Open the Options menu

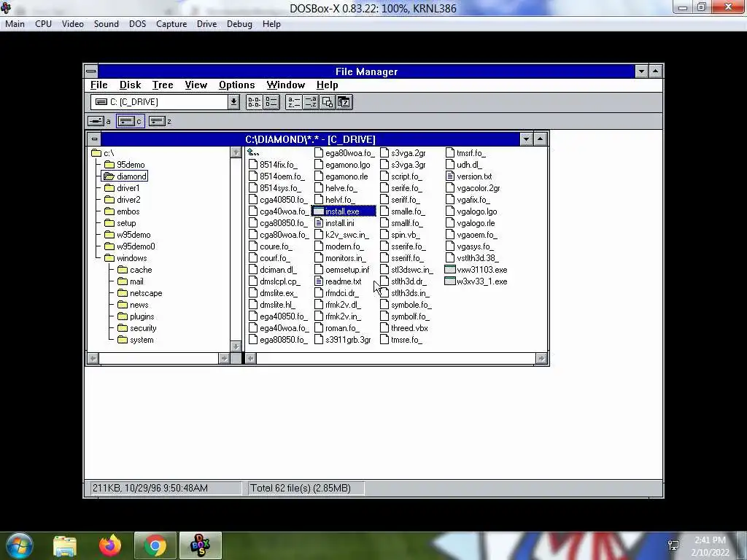237,85
